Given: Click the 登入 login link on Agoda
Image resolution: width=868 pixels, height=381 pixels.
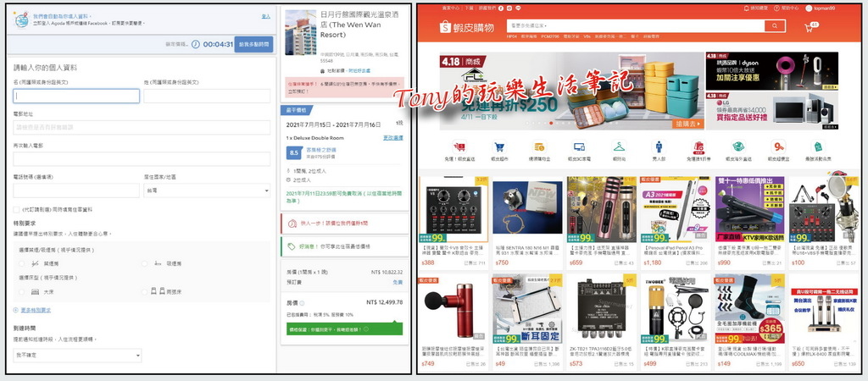Looking at the screenshot, I should click(x=265, y=17).
